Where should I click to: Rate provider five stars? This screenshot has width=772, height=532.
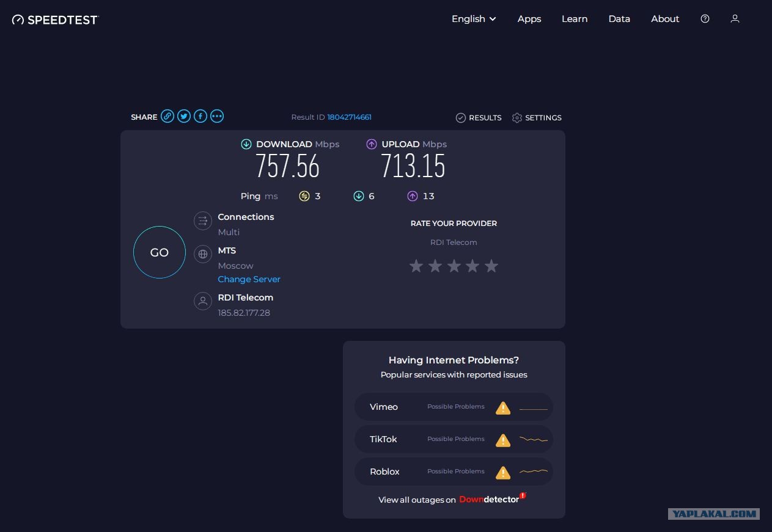[491, 266]
